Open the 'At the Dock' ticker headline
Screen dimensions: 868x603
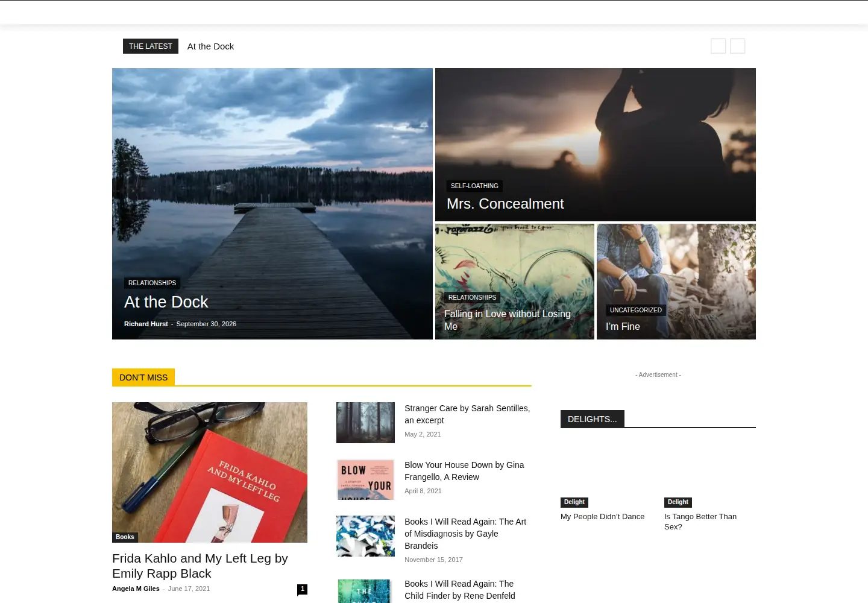[210, 46]
